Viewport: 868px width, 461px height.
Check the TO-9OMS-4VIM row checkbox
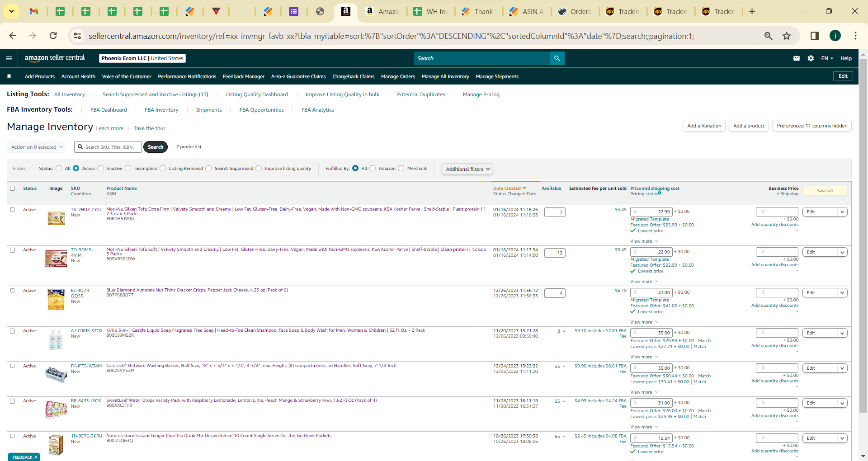[13, 250]
